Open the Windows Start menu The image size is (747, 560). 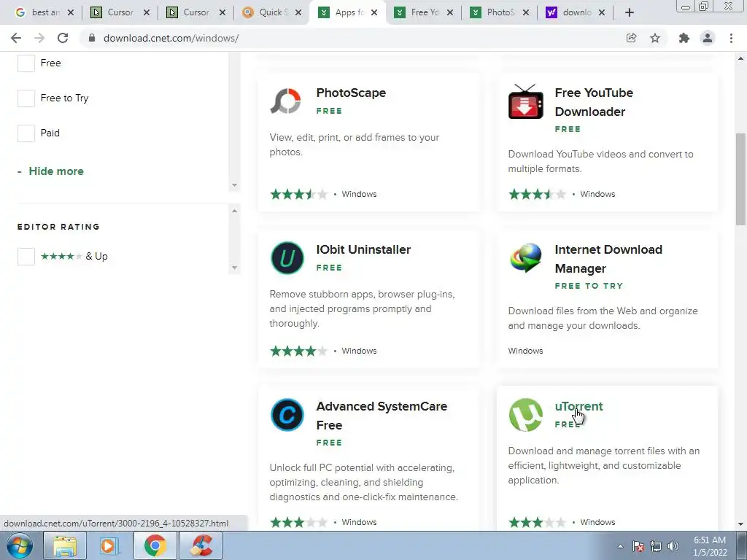coord(19,545)
